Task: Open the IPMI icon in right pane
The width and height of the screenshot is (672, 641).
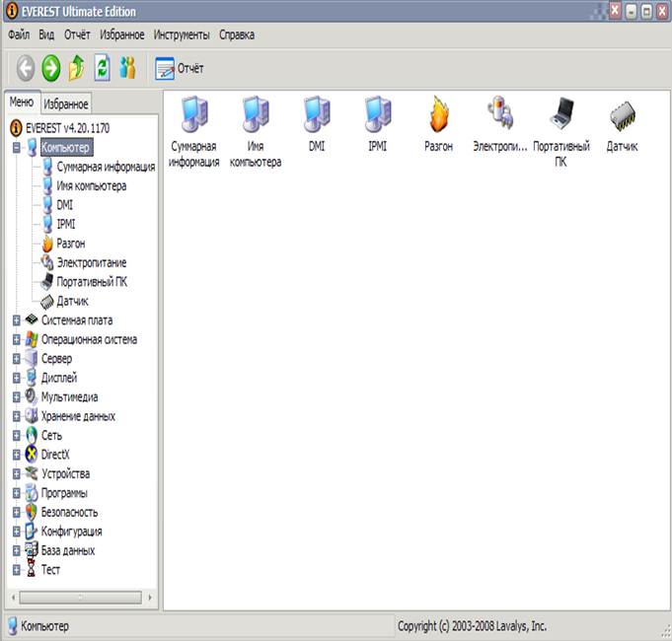Action: tap(378, 124)
